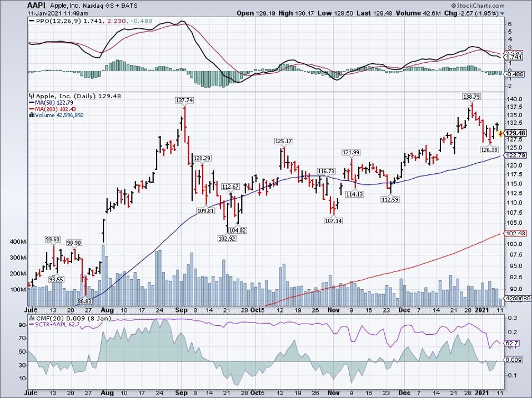Click the 125.17 October peak label
This screenshot has height=398, width=532.
click(x=283, y=140)
